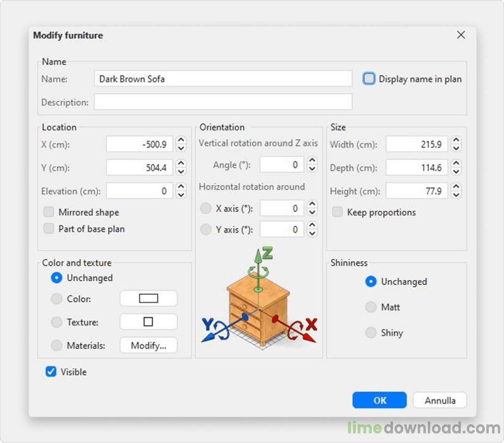The height and width of the screenshot is (443, 504).
Task: Click the Y axis (°) input field
Action: 282,230
